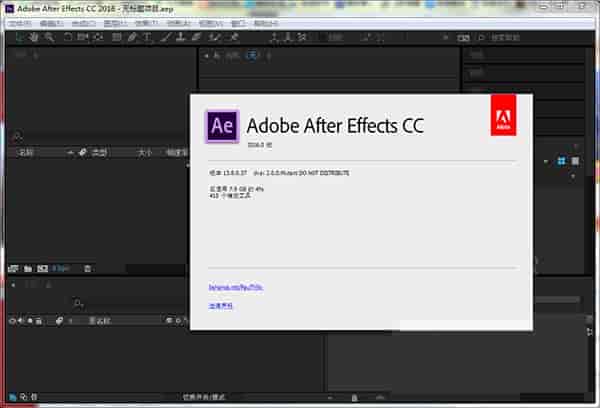Image resolution: width=600 pixels, height=408 pixels.
Task: Click the trash icon in Project panel
Action: click(x=87, y=268)
